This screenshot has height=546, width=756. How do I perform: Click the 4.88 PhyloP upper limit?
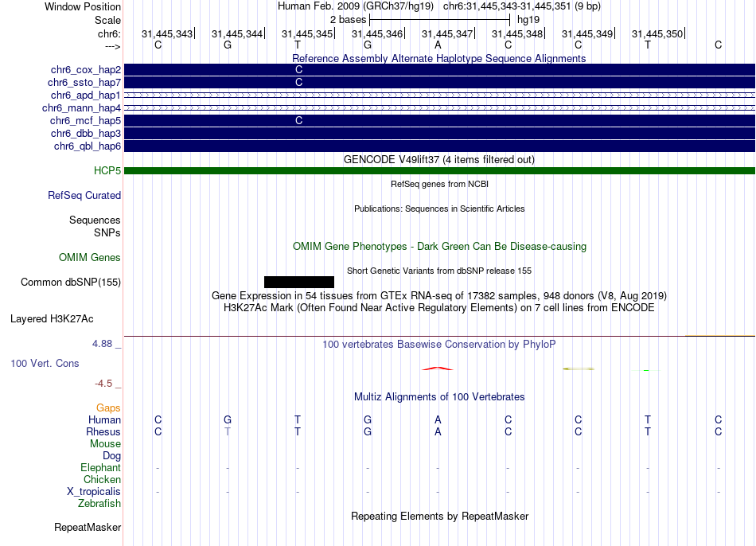click(102, 344)
